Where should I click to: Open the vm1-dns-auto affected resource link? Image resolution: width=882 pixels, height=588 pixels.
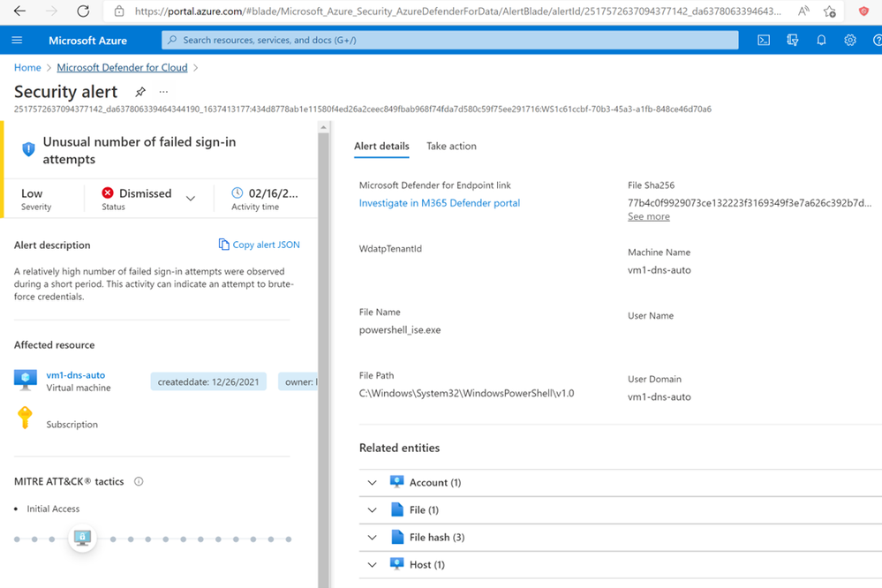click(75, 375)
